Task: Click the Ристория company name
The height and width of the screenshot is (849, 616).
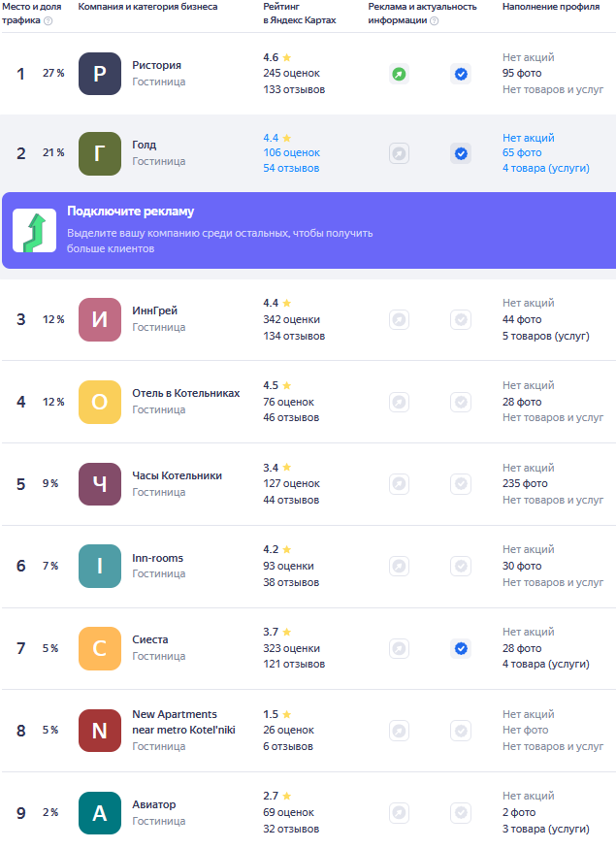Action: pos(156,65)
